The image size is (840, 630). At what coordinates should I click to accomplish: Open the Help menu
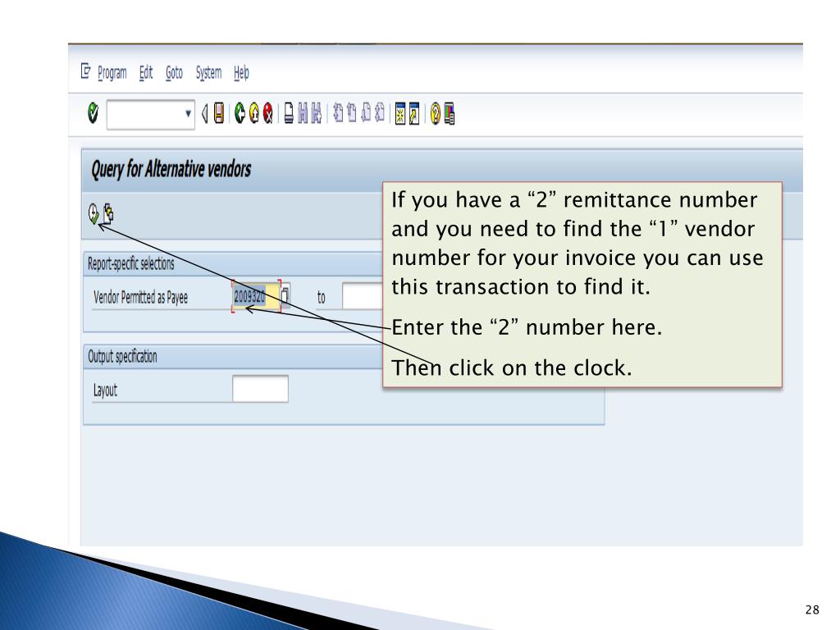241,72
